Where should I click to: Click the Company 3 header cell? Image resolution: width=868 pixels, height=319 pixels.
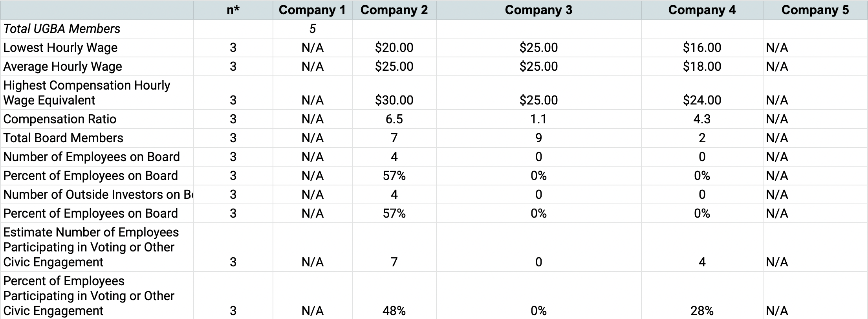538,10
